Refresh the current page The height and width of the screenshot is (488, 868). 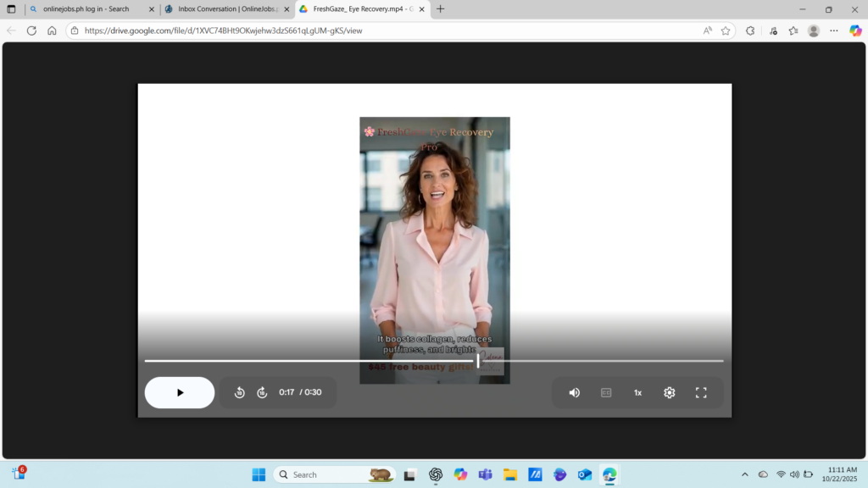pyautogui.click(x=31, y=30)
